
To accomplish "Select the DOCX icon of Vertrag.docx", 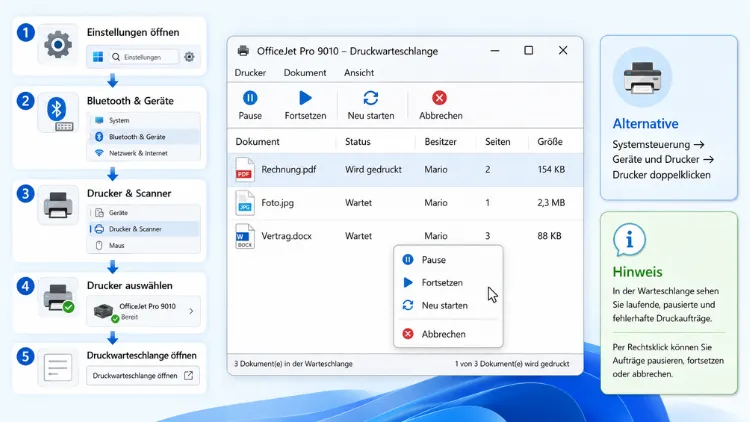I will (244, 236).
